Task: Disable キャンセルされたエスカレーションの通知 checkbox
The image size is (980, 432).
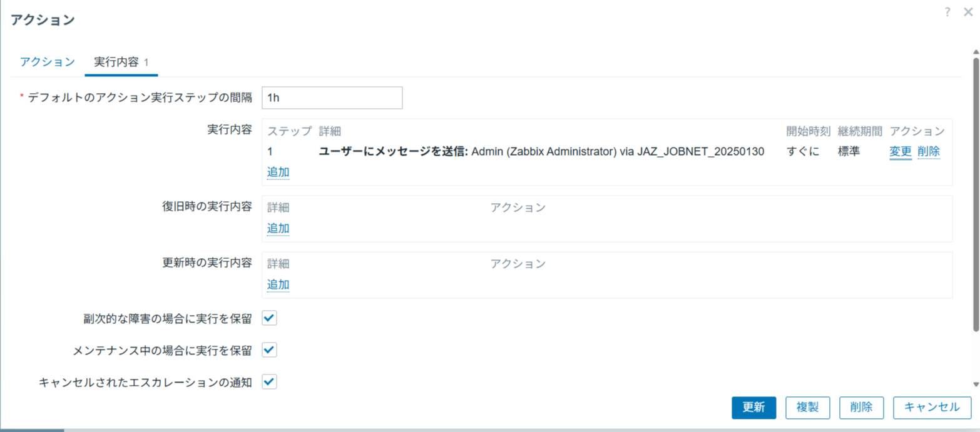Action: coord(269,381)
